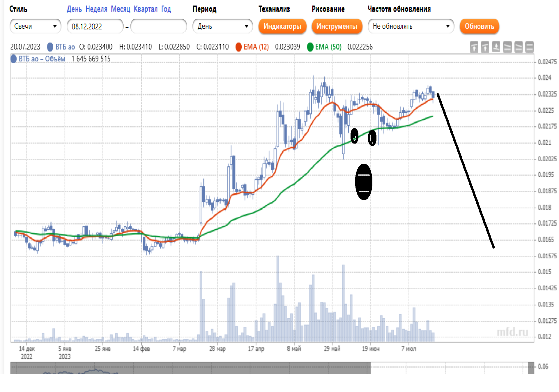Click the empty end date field
This screenshot has height=392, width=559.
pyautogui.click(x=159, y=27)
